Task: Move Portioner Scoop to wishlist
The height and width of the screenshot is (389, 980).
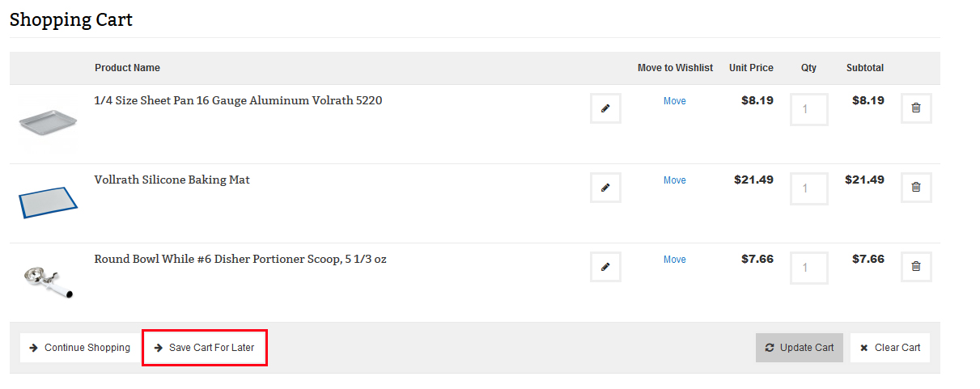Action: click(674, 260)
